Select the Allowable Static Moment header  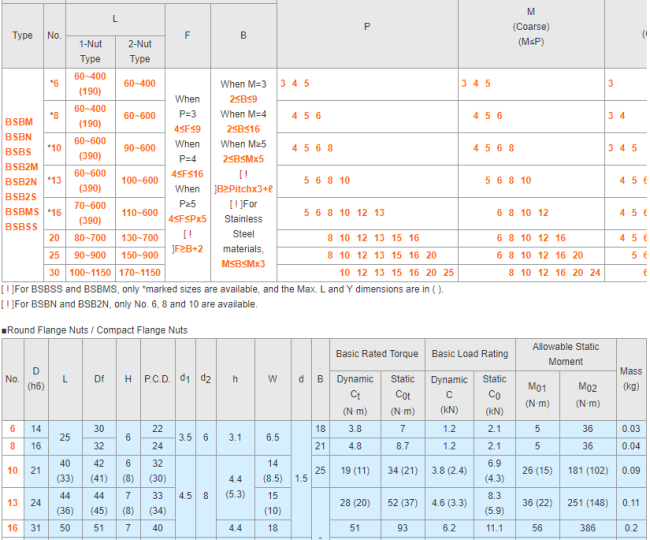click(565, 354)
